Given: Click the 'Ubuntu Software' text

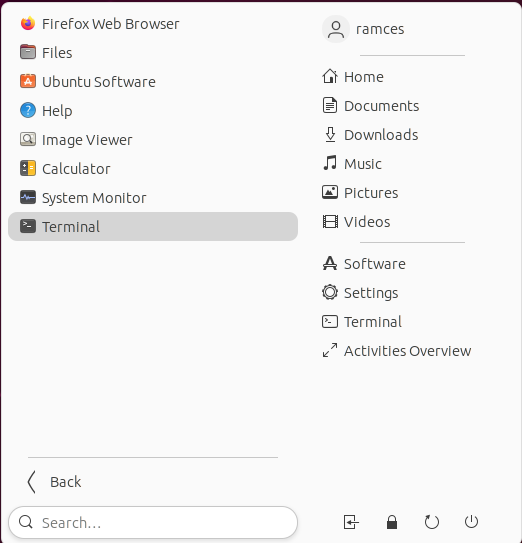Looking at the screenshot, I should click(99, 82).
